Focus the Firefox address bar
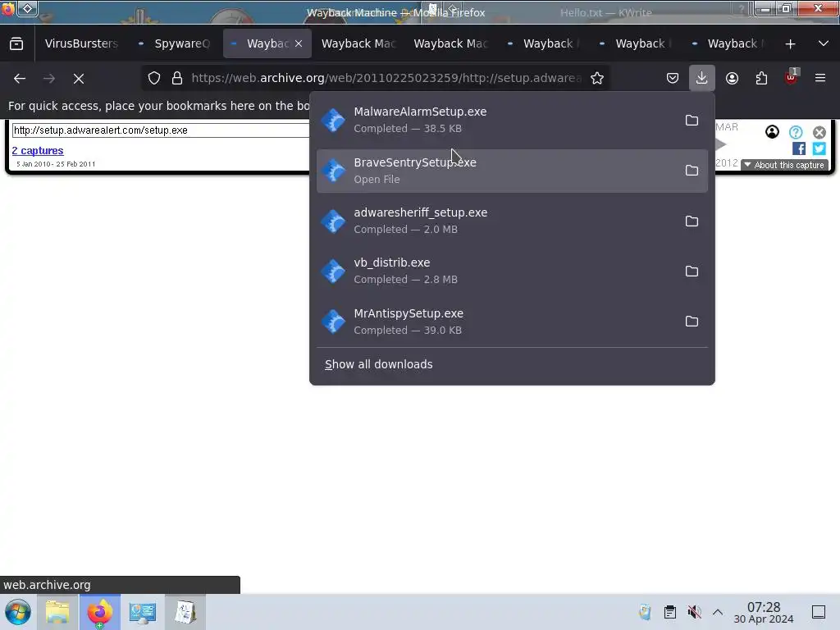Viewport: 840px width, 630px height. (x=386, y=78)
